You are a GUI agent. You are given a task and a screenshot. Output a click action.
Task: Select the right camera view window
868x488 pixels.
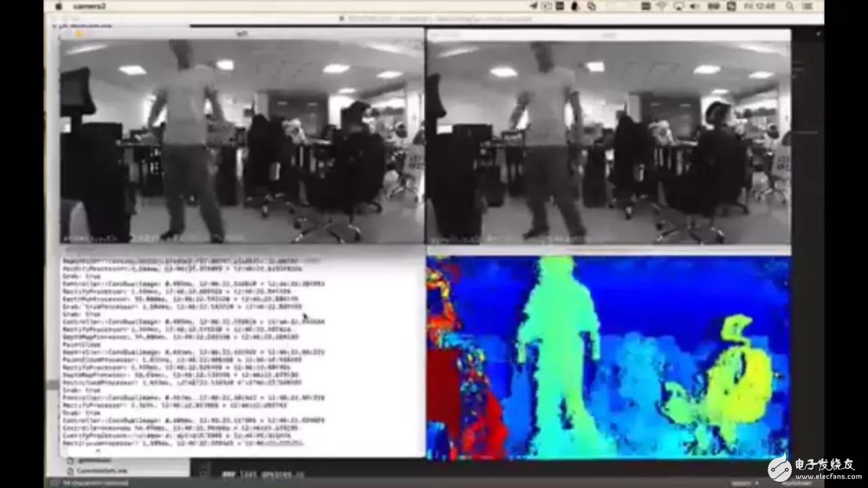[608, 143]
